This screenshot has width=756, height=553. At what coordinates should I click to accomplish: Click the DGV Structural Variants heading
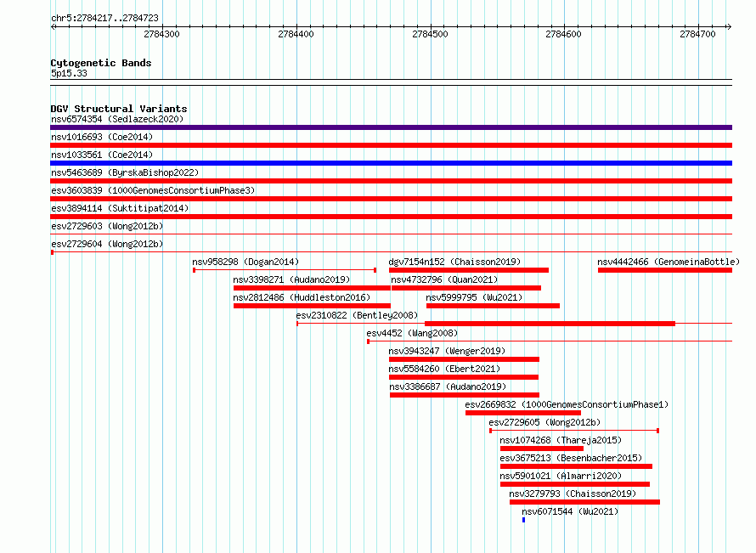click(119, 109)
